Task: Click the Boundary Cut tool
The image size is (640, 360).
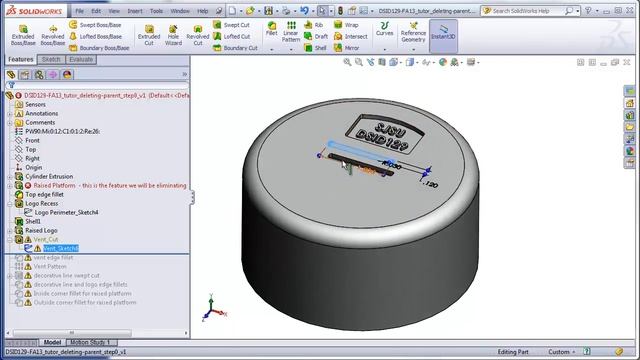Action: click(236, 48)
